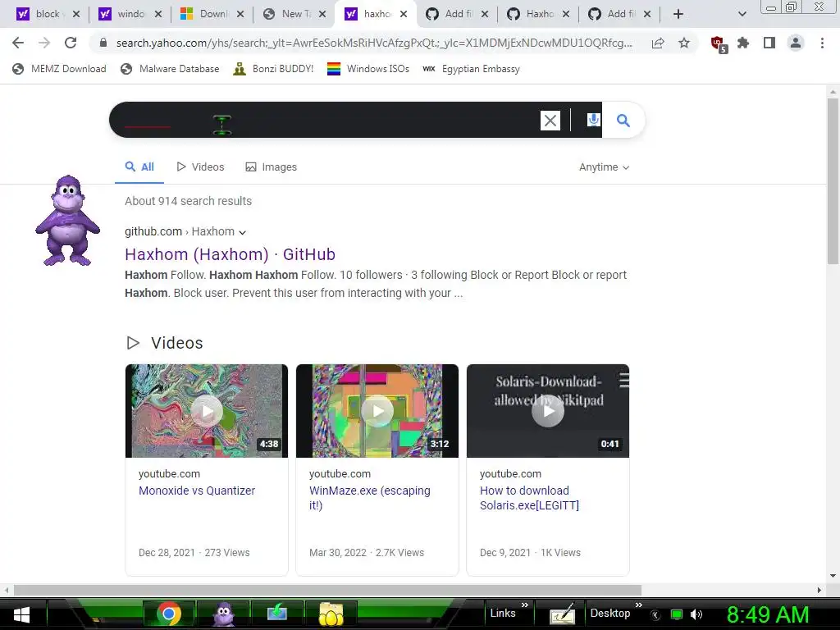Screen dimensions: 840x630
Task: Click the vertical page scrollbar thumb
Action: pyautogui.click(x=833, y=181)
